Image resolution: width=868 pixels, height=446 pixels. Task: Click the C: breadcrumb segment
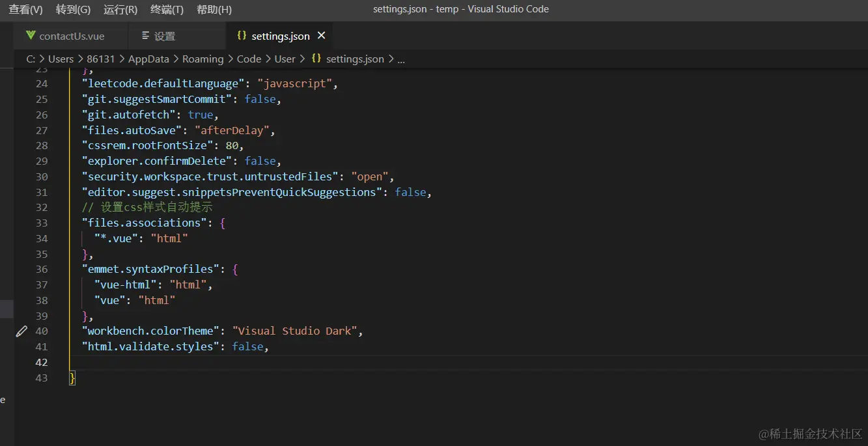click(x=31, y=59)
